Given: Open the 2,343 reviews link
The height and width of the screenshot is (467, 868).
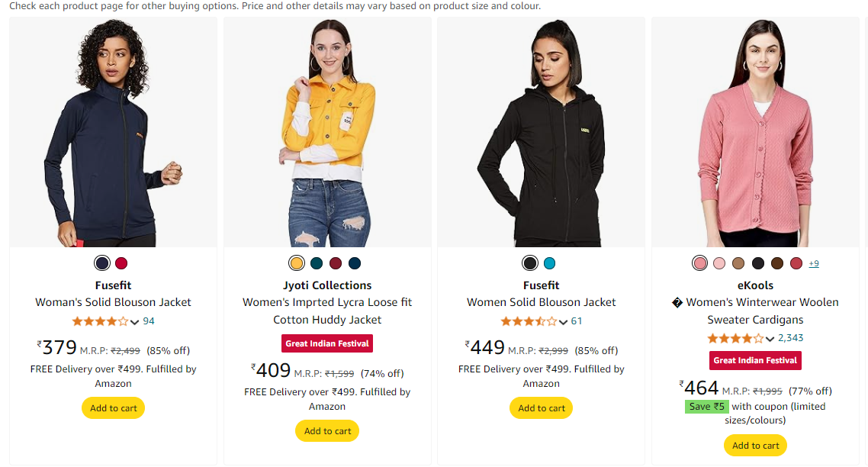Looking at the screenshot, I should (791, 338).
